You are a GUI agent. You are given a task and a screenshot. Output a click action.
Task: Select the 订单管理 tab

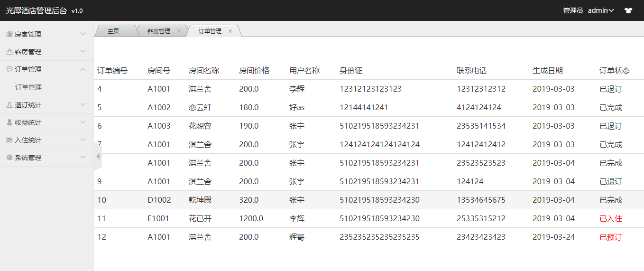pyautogui.click(x=210, y=31)
